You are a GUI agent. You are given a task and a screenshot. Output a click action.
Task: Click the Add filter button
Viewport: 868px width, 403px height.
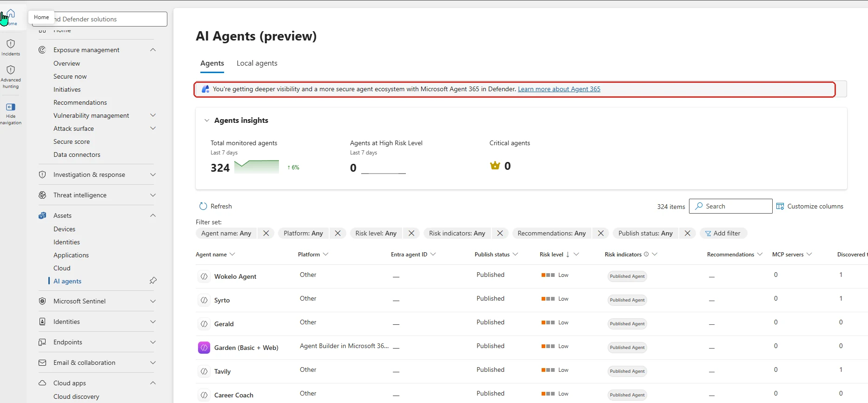tap(723, 233)
